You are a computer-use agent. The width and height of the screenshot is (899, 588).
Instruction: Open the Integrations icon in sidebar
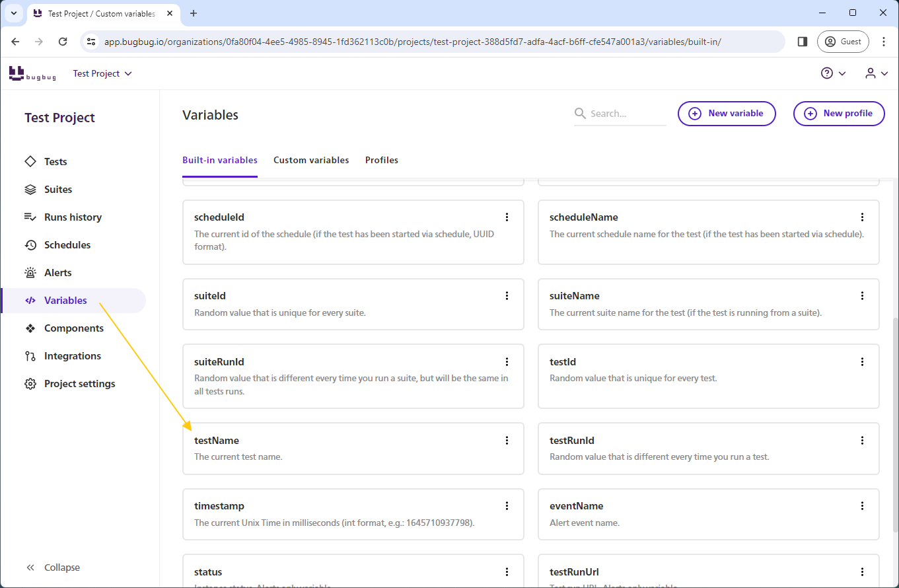click(30, 356)
